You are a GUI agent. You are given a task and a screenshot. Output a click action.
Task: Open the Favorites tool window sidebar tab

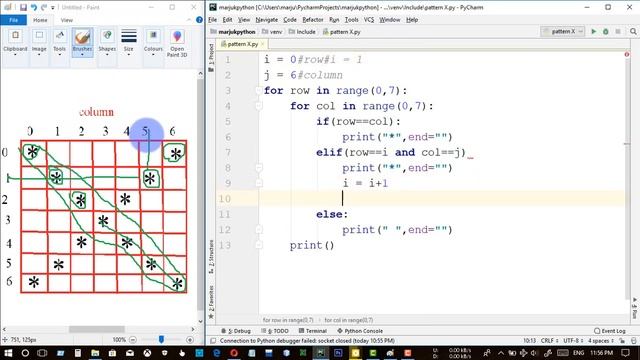[211, 302]
